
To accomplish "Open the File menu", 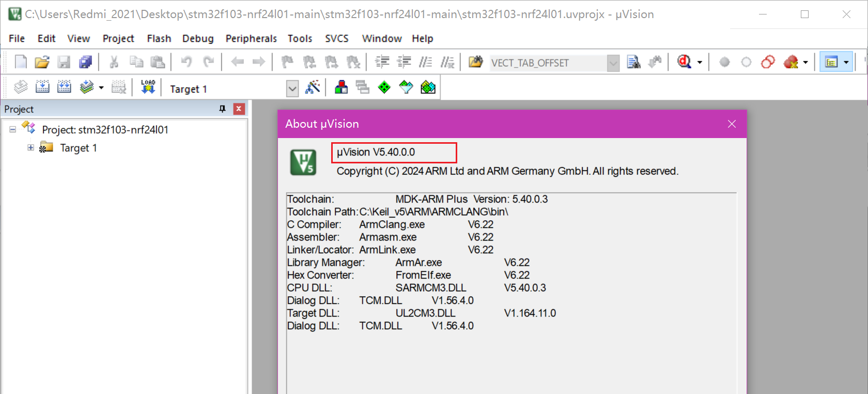I will click(17, 38).
